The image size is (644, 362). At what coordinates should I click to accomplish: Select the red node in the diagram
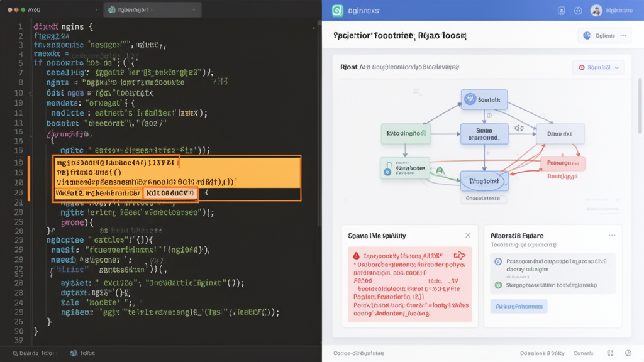pos(563,163)
